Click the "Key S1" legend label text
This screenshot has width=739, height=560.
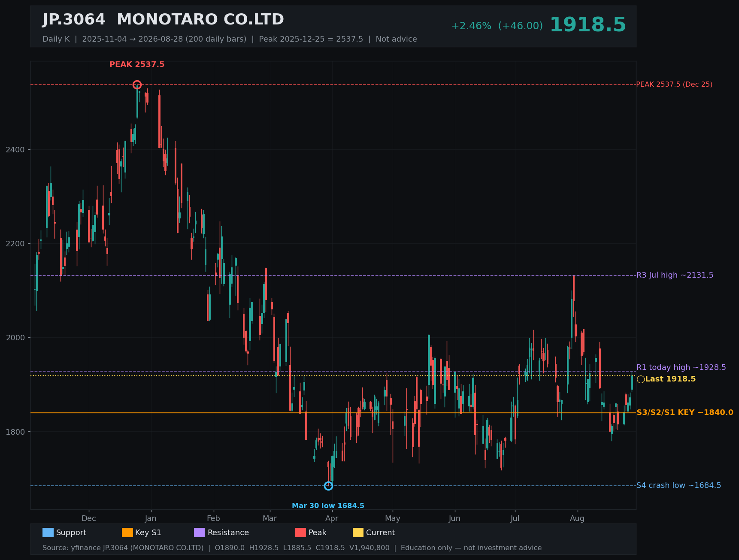[148, 533]
